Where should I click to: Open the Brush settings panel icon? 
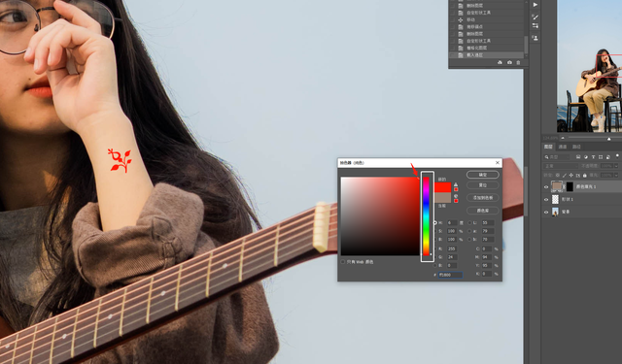536,17
